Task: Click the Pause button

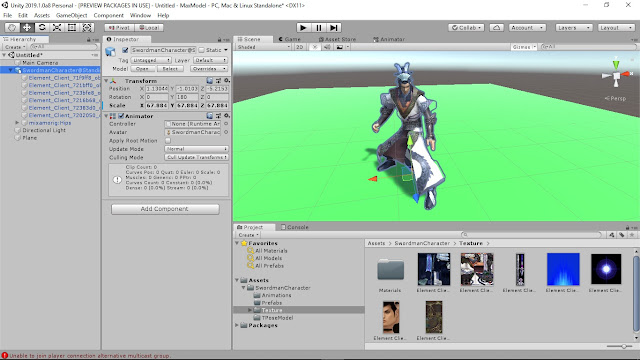Action: point(319,27)
